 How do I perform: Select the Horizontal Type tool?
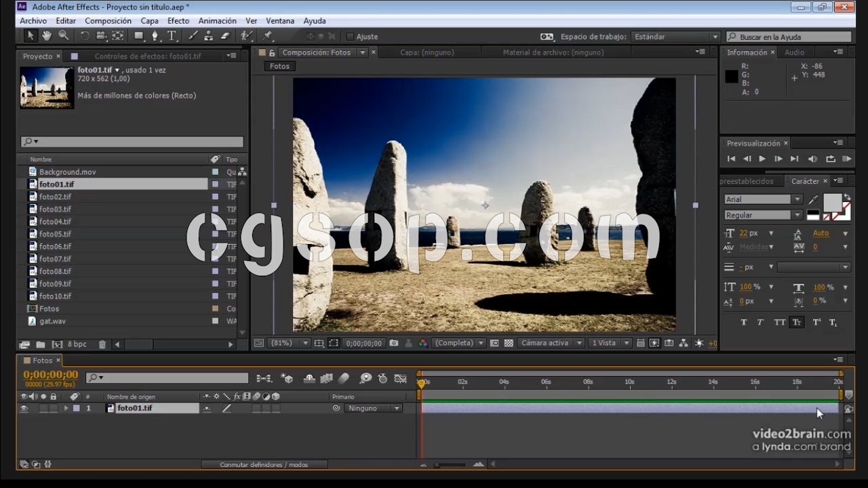coord(172,36)
